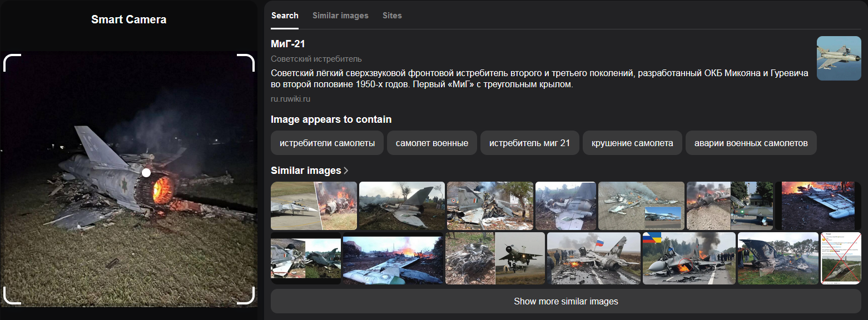
Task: Open similar image of MiG-21 landing beside wreckage
Action: coord(495,258)
